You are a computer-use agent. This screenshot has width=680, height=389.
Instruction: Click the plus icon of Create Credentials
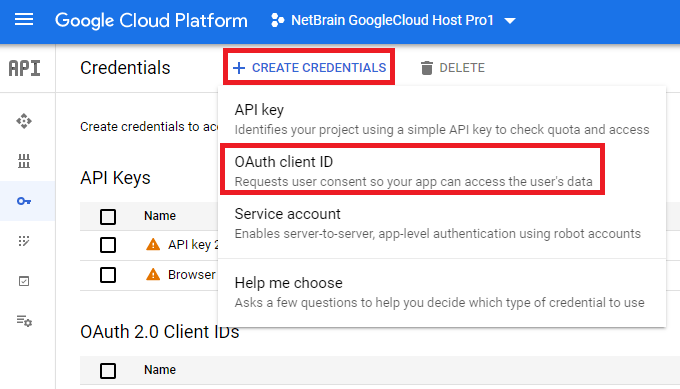pos(239,68)
